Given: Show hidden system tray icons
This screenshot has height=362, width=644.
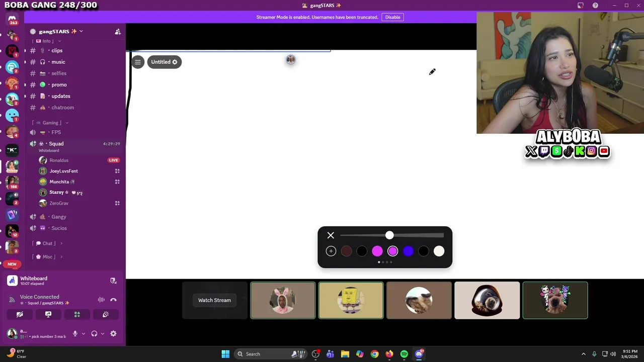Looking at the screenshot, I should (583, 354).
